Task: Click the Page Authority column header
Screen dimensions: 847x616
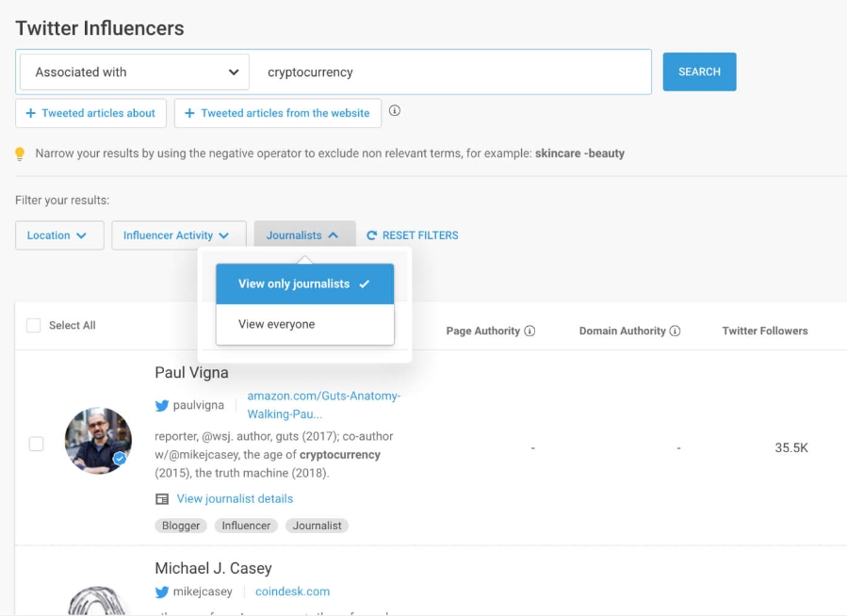Action: pos(483,331)
